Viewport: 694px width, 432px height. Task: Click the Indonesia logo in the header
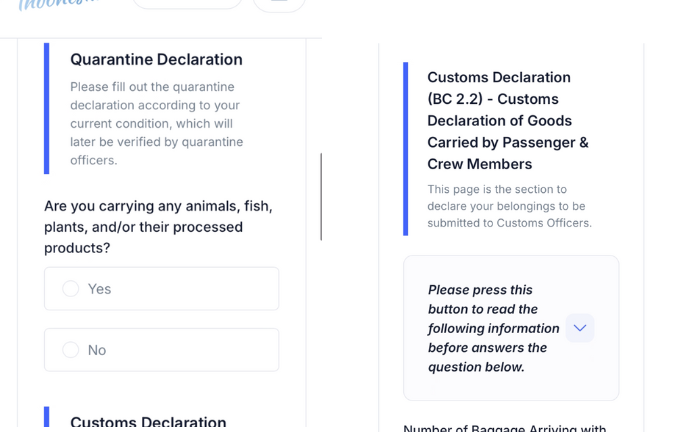[x=58, y=5]
